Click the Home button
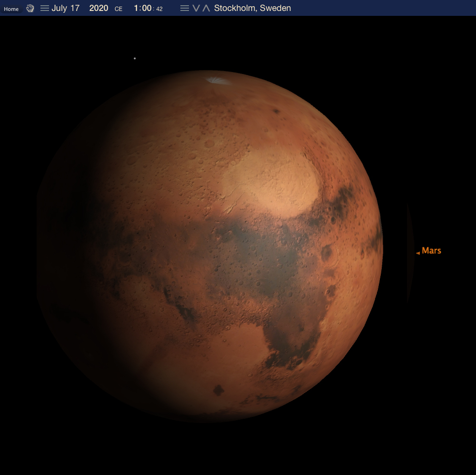 pyautogui.click(x=11, y=9)
